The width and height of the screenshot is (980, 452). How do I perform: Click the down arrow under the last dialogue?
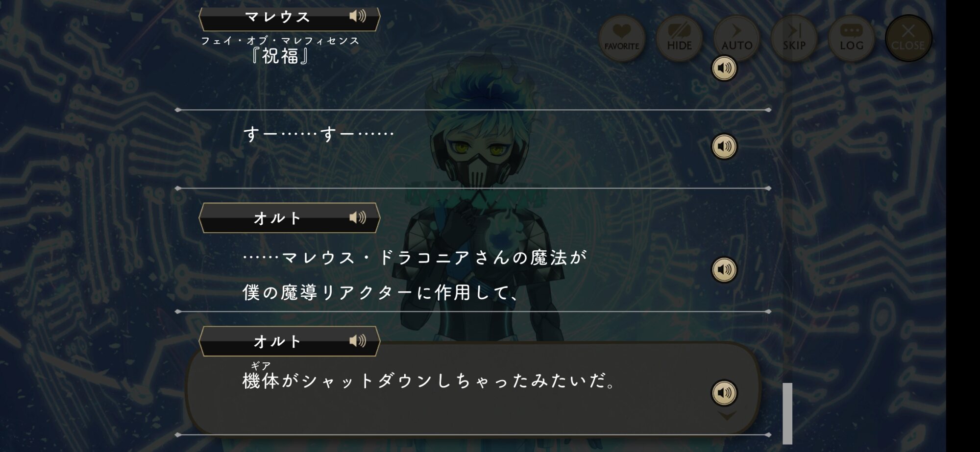727,416
